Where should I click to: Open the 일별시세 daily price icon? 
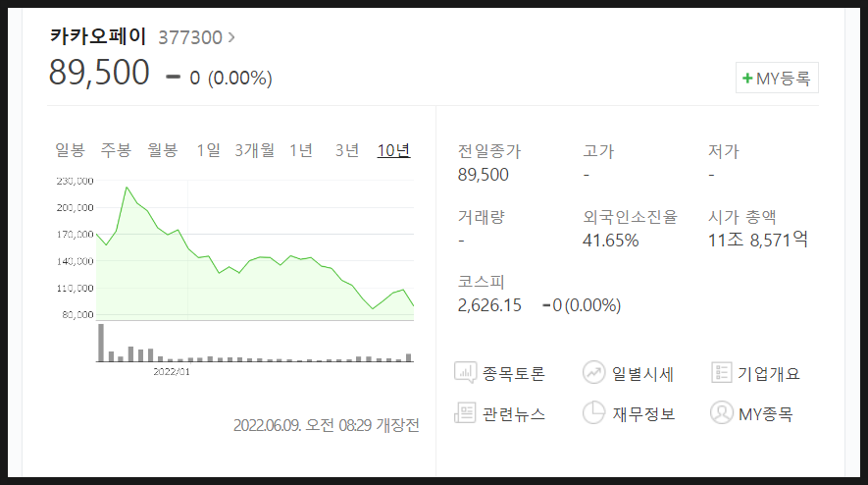click(x=593, y=372)
